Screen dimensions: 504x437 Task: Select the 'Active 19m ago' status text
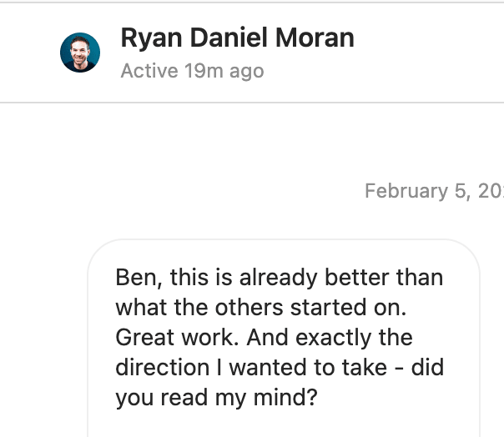click(192, 71)
